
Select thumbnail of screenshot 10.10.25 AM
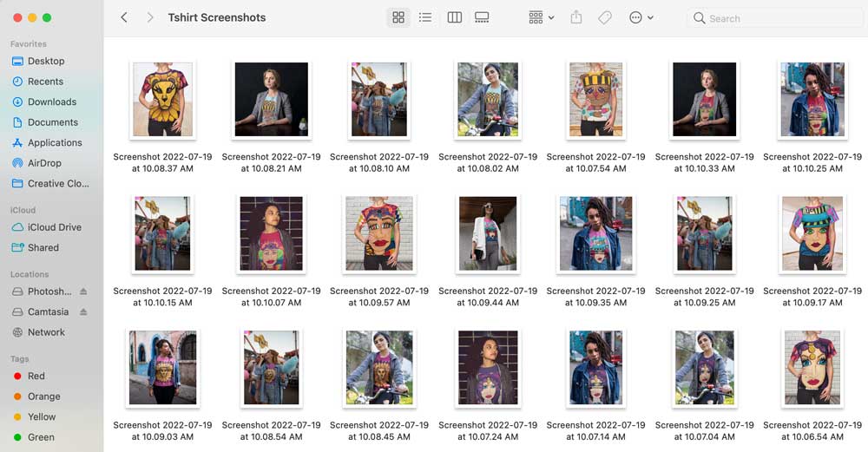click(x=812, y=100)
